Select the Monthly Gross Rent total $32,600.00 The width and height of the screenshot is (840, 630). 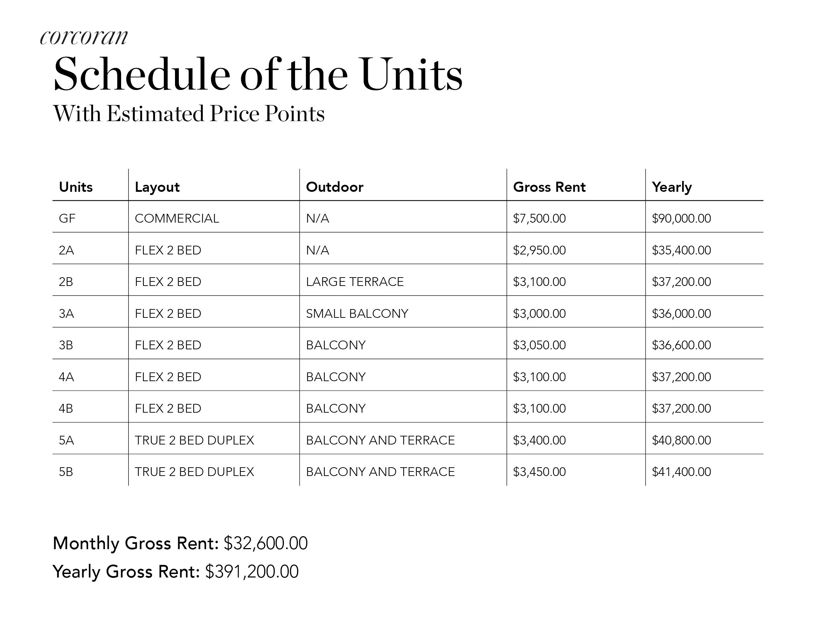265,543
